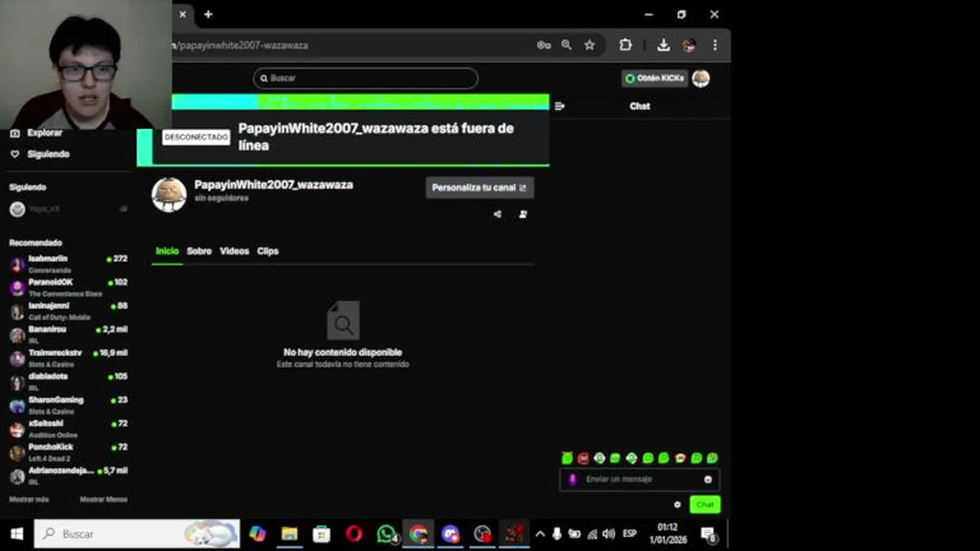
Task: Open the user avatar menu near Obtén KICKs
Action: [701, 78]
